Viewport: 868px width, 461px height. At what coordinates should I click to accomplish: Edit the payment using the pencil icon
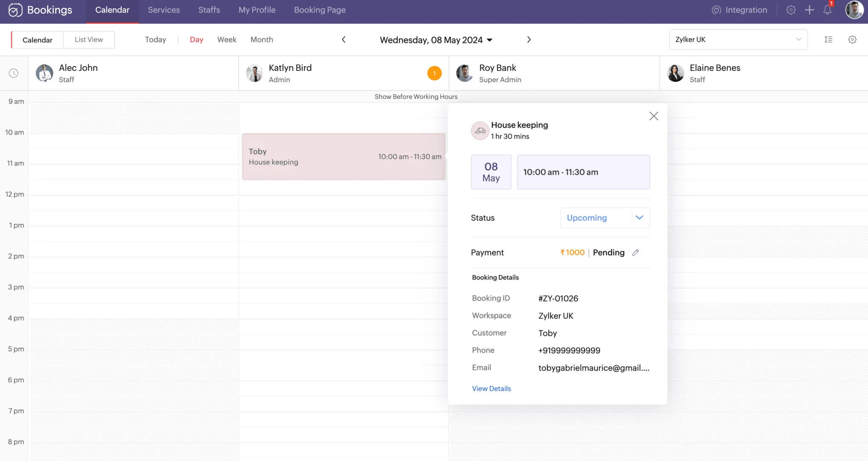(x=635, y=252)
